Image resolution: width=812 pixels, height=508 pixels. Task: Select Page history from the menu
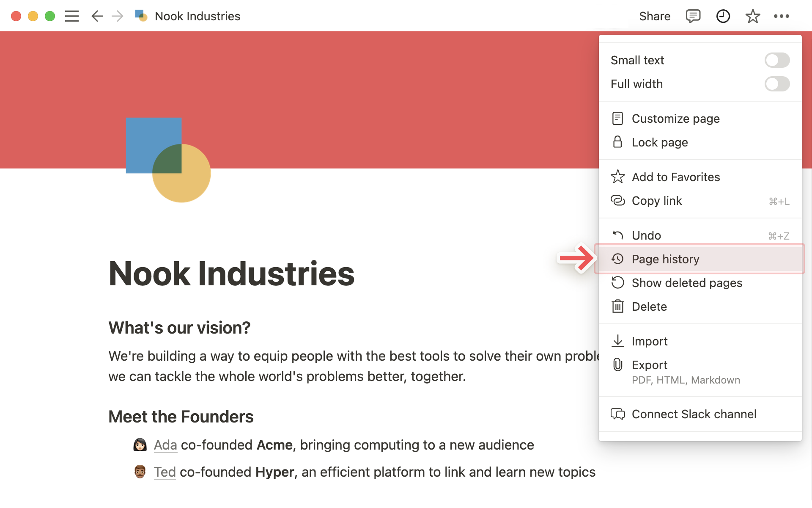coord(700,259)
